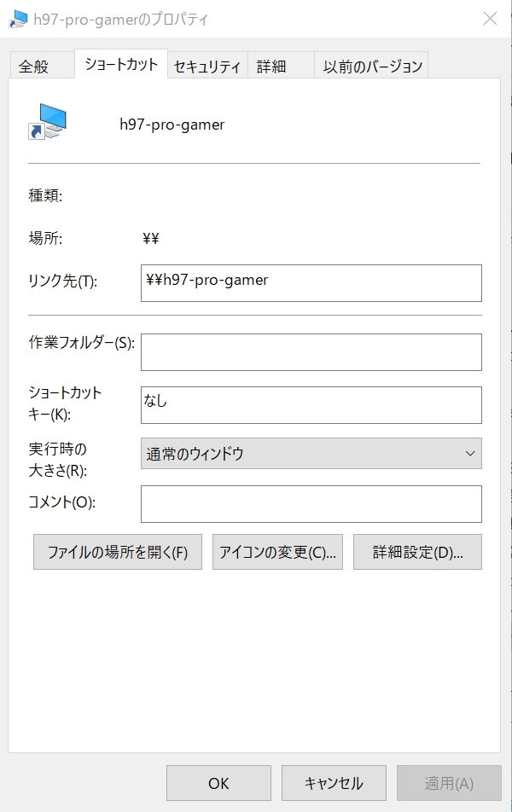Viewport: 512px width, 812px height.
Task: Focus the 作業フォルダー input field
Action: pos(311,351)
